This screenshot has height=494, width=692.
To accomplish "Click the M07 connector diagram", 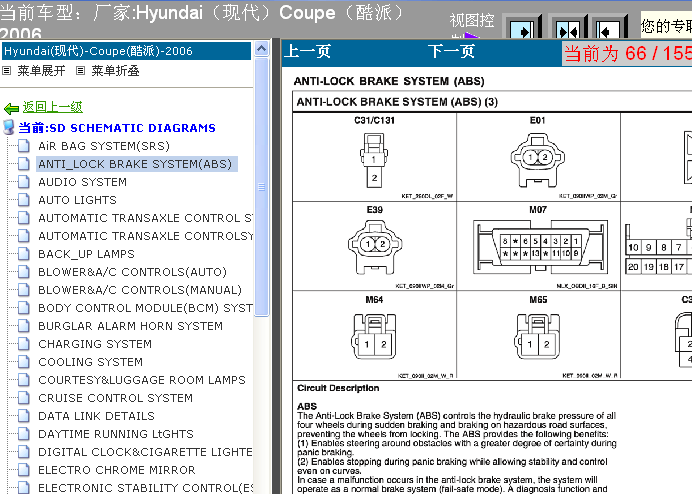I will point(540,246).
